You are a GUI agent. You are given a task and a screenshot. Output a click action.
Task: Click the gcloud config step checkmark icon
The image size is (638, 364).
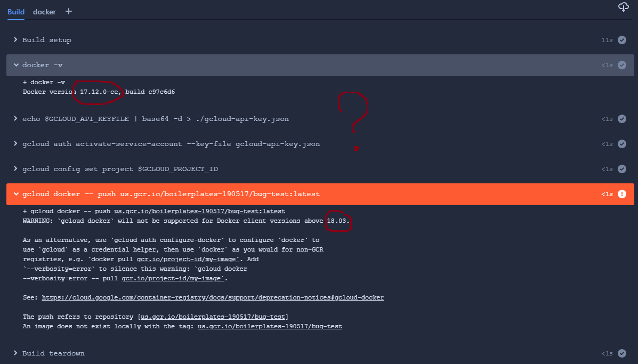pos(621,169)
